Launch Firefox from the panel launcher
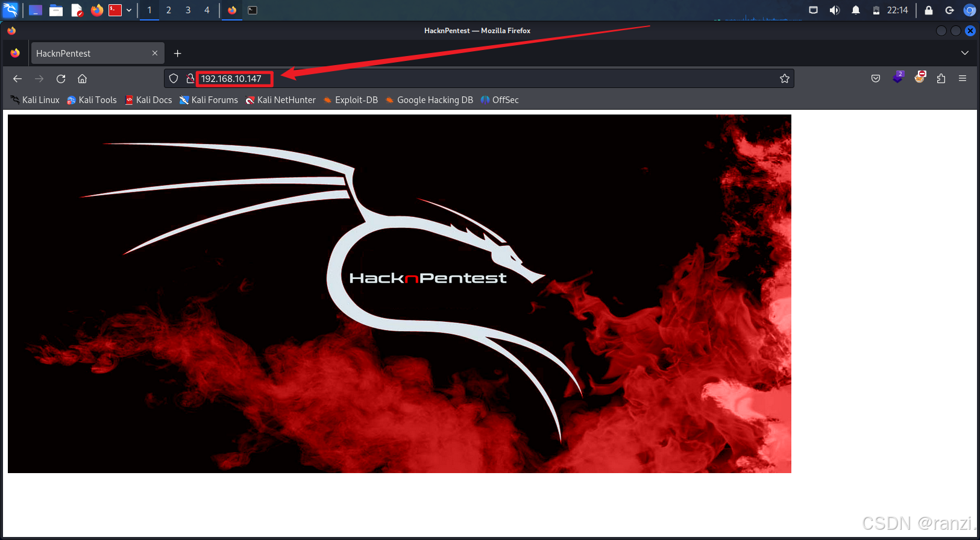The image size is (980, 540). [96, 10]
